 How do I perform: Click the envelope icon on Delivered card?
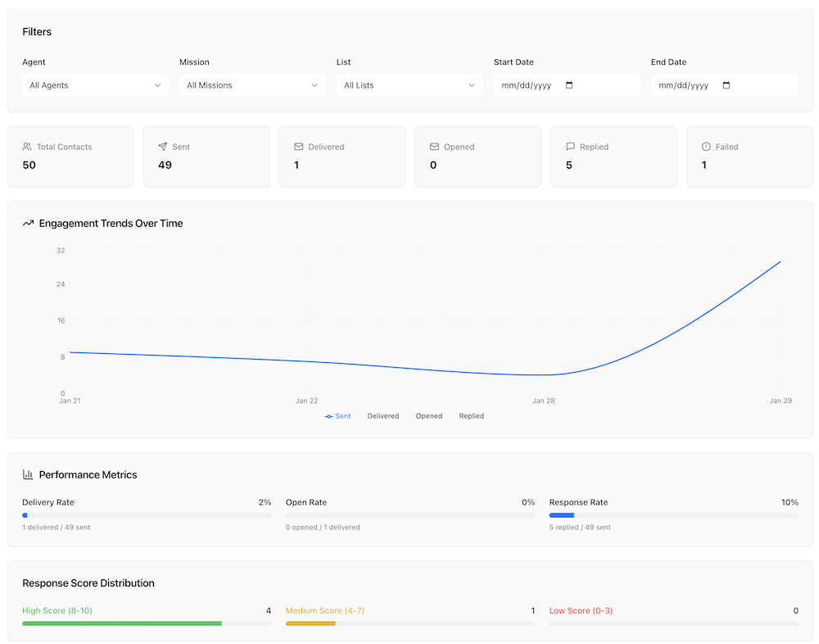click(298, 147)
